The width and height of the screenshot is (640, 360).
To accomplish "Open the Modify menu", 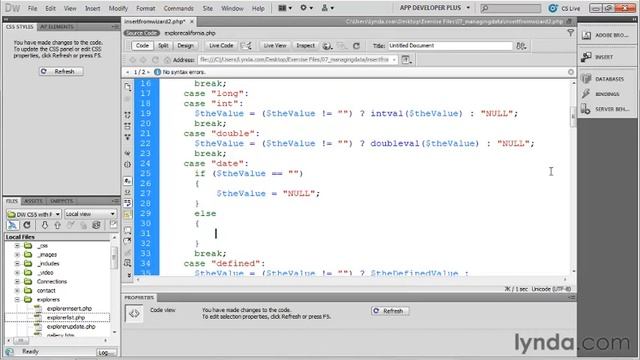I will click(x=118, y=8).
